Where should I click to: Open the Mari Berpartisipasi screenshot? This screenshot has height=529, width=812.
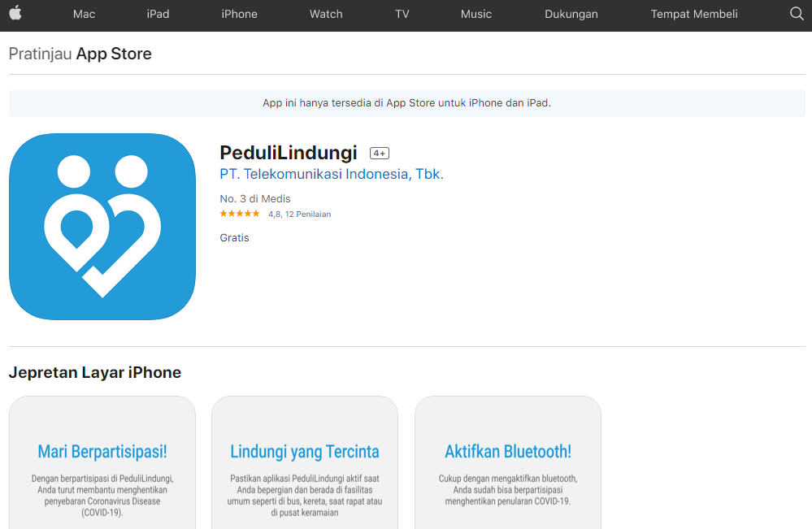(102, 463)
